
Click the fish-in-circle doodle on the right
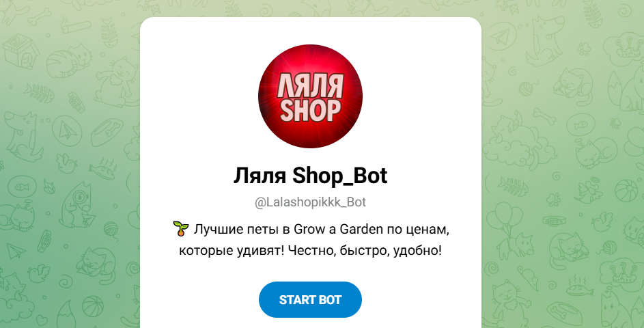coord(580,124)
